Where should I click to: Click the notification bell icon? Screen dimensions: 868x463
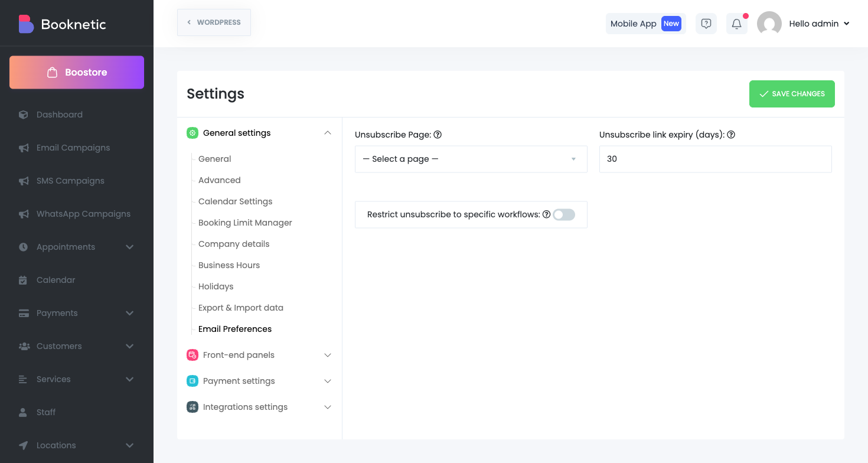[736, 24]
